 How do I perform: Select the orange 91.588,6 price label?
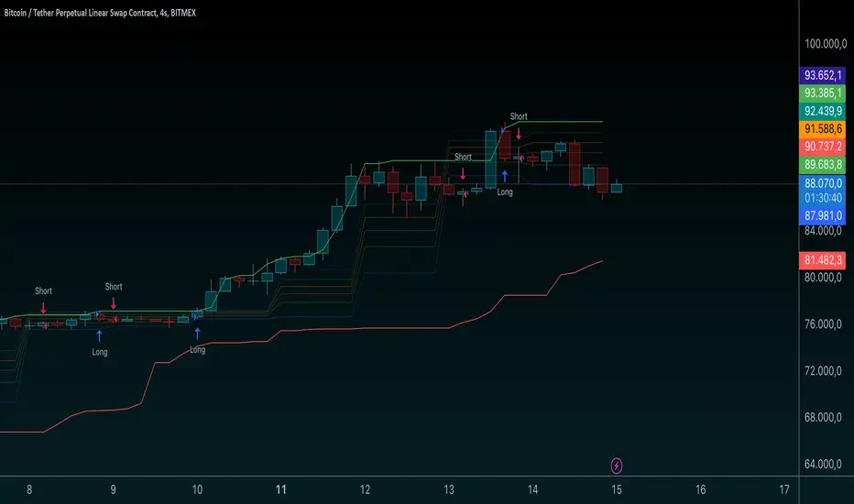(823, 129)
